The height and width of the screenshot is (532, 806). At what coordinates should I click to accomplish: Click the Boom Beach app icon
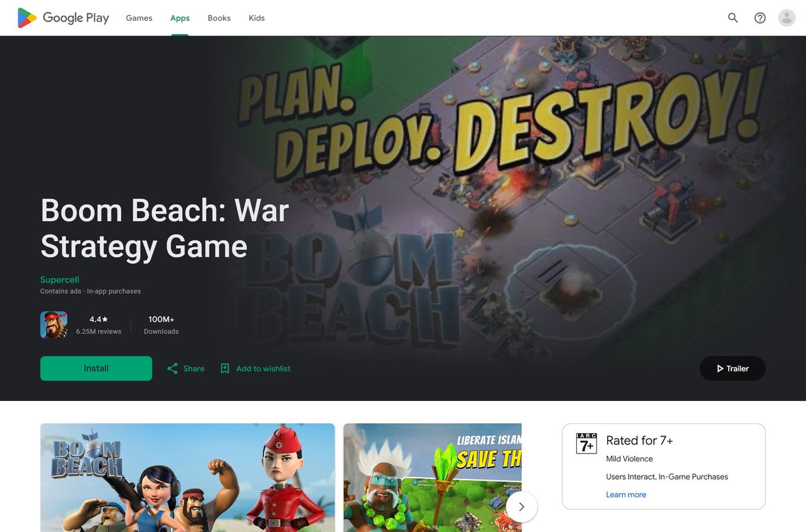pos(54,324)
